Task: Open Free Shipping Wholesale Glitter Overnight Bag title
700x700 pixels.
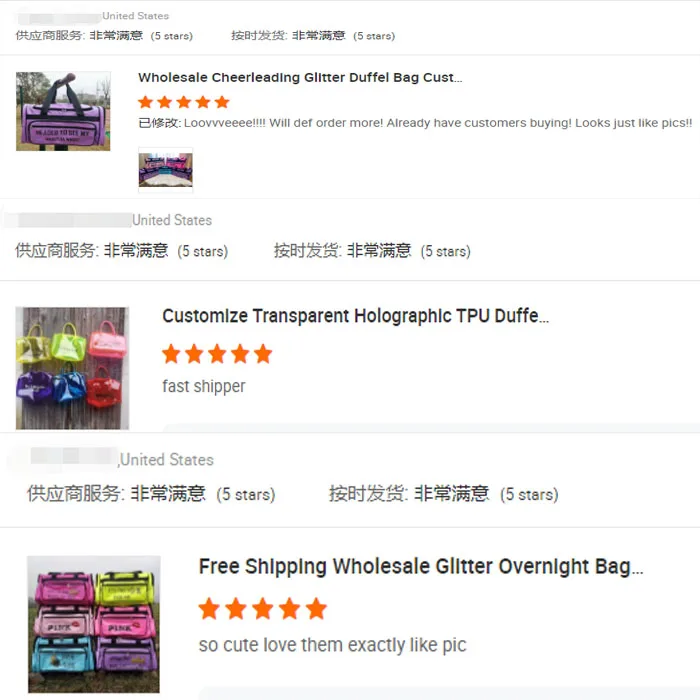Action: (421, 567)
